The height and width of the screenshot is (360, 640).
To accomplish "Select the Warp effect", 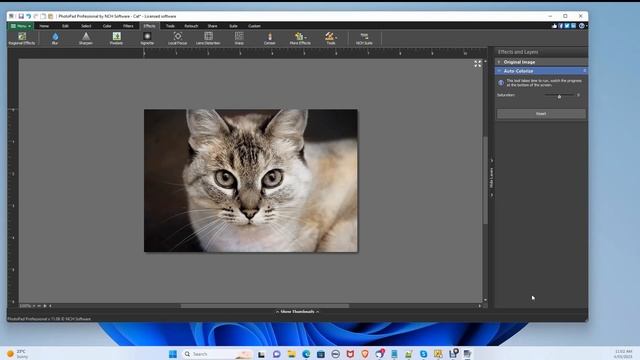I will pos(239,38).
